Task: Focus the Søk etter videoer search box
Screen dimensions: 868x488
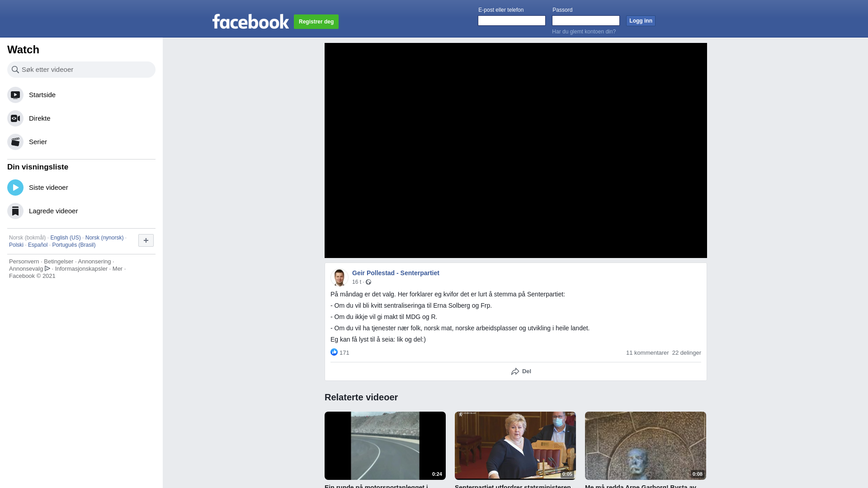Action: click(x=81, y=70)
